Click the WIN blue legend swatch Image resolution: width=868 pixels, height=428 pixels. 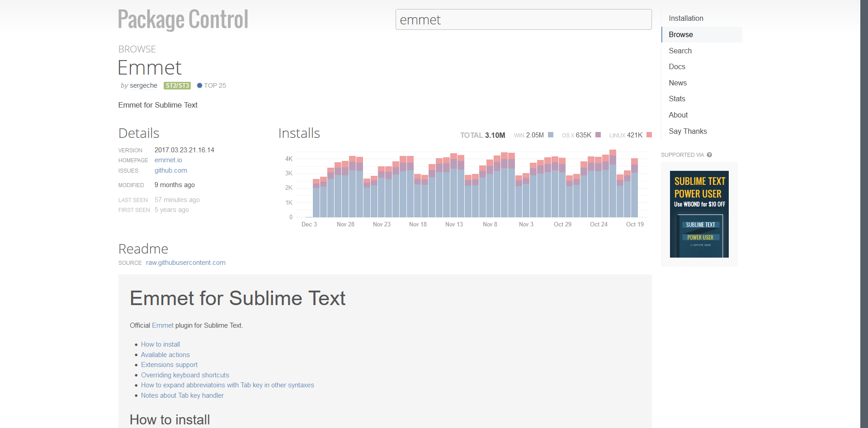551,135
